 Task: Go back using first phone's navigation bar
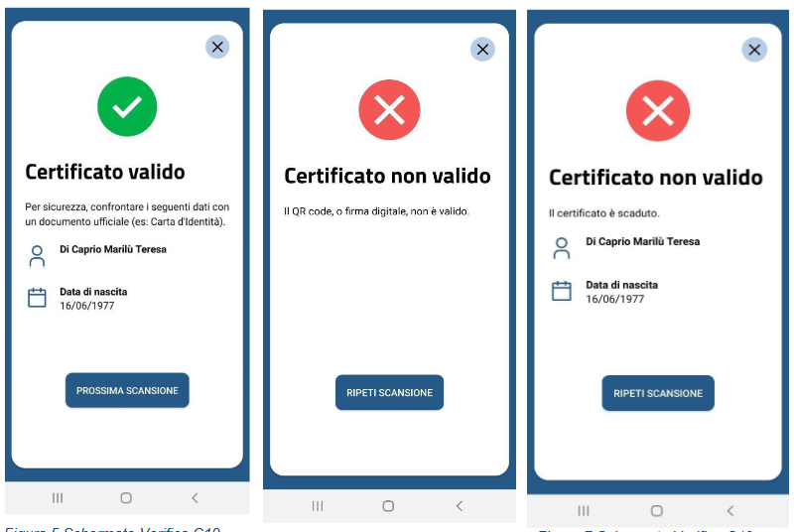click(x=195, y=498)
